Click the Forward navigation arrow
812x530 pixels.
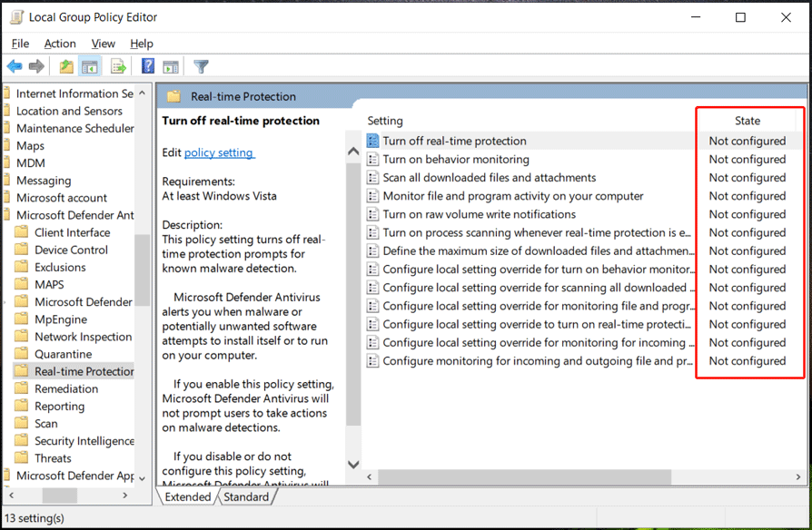coord(35,65)
